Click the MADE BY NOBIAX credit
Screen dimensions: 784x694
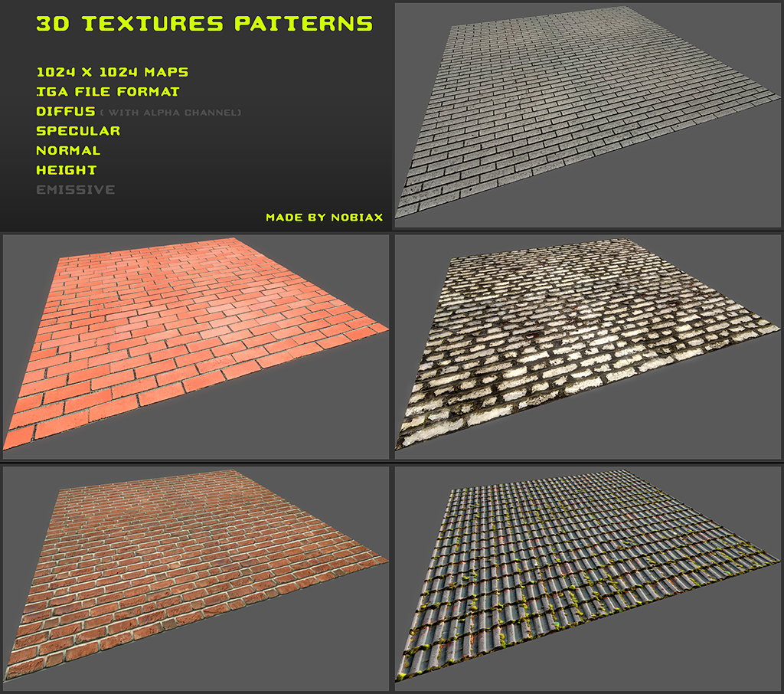324,218
